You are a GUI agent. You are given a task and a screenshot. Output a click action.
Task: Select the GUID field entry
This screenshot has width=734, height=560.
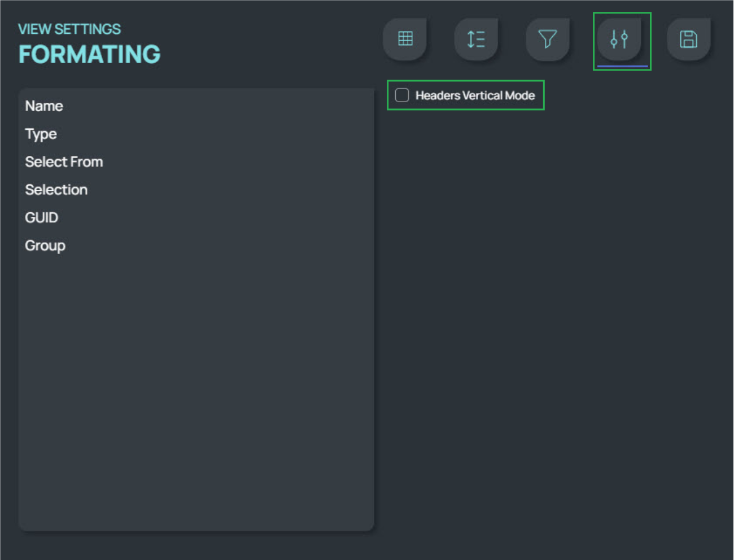[42, 218]
